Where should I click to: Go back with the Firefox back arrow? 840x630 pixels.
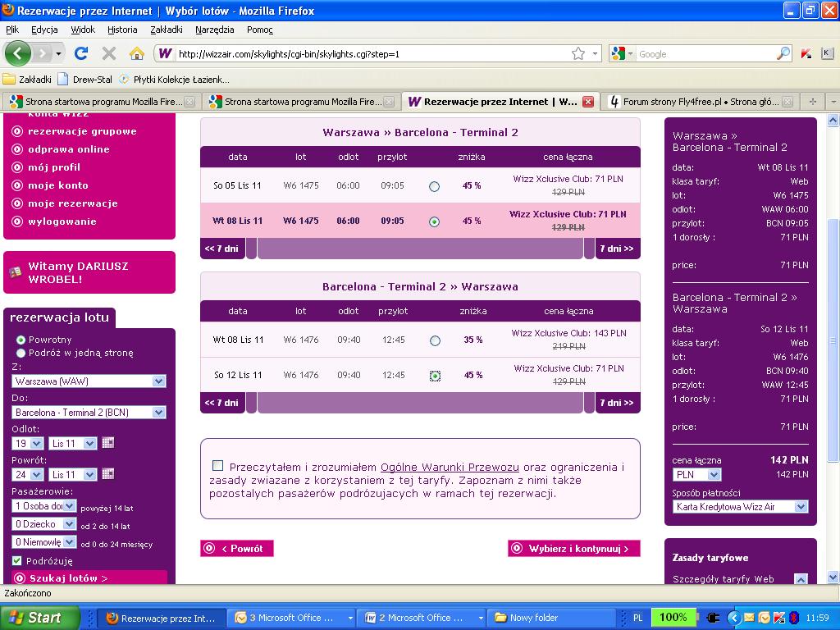point(18,53)
